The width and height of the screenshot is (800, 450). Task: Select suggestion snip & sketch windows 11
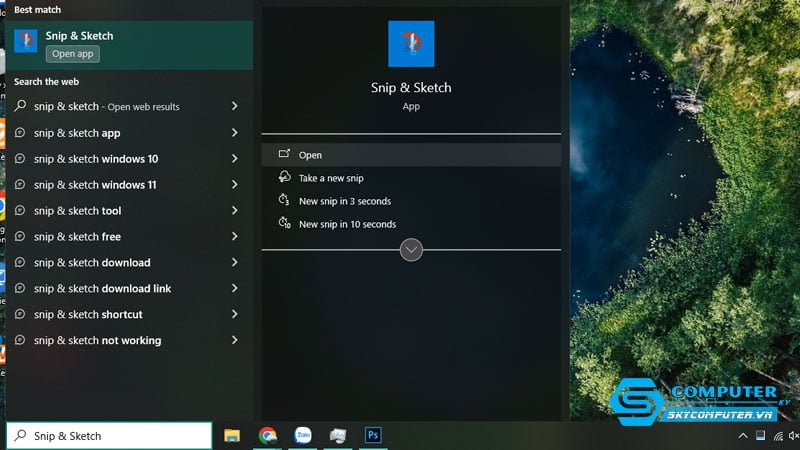pyautogui.click(x=130, y=185)
